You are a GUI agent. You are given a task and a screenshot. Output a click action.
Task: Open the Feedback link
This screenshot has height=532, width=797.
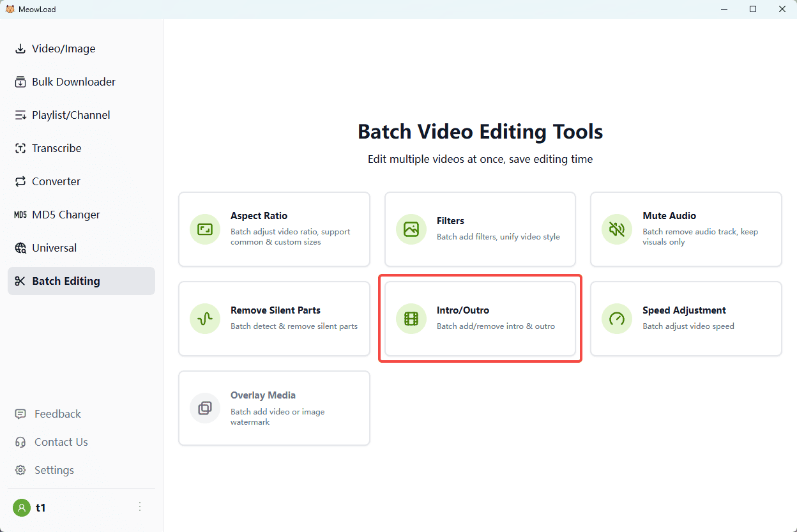57,414
